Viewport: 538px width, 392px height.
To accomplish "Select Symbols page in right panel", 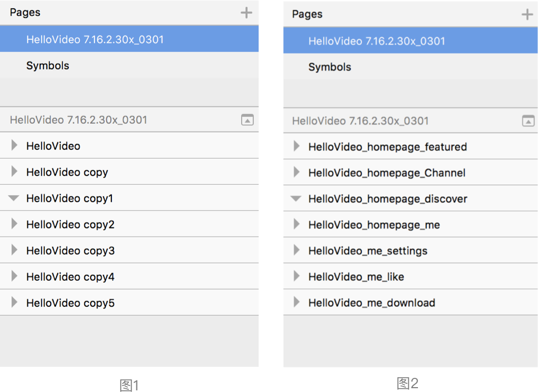I will point(330,67).
